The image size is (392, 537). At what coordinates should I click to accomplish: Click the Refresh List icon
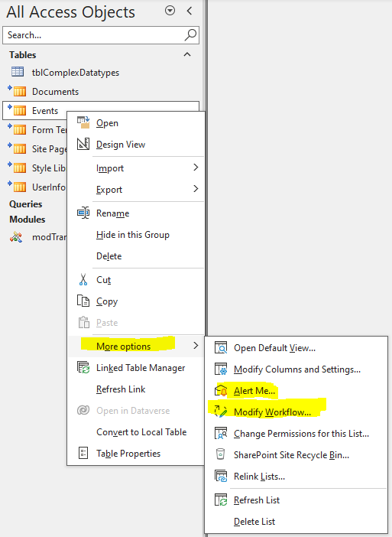coord(221,500)
